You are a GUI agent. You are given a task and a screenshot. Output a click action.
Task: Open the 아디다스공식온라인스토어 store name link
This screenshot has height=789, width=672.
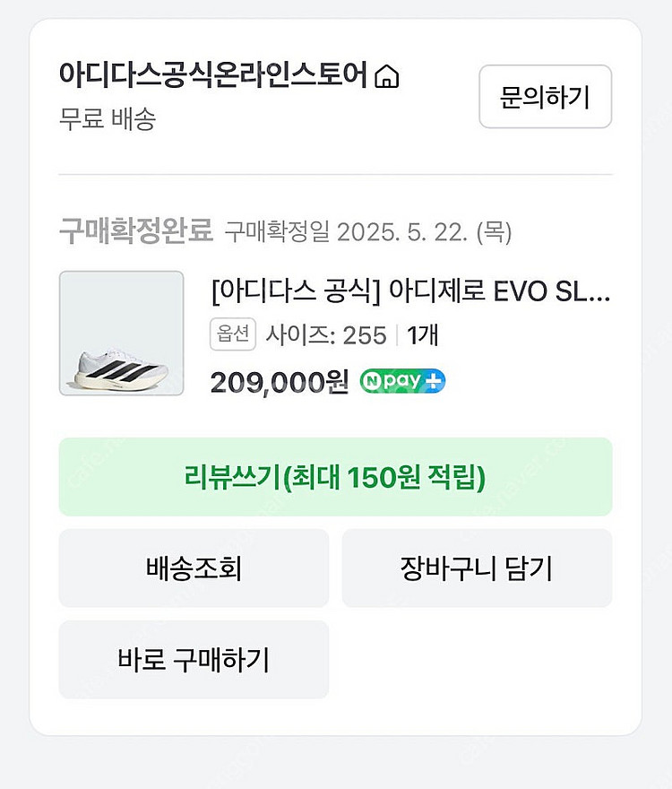[x=213, y=75]
